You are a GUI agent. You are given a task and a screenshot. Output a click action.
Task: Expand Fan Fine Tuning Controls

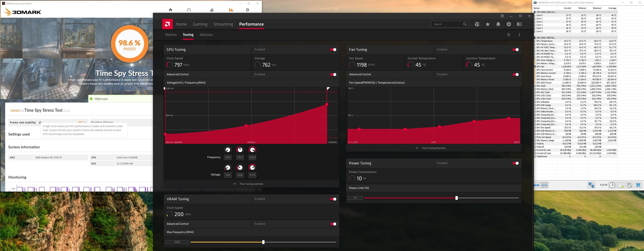tap(431, 148)
